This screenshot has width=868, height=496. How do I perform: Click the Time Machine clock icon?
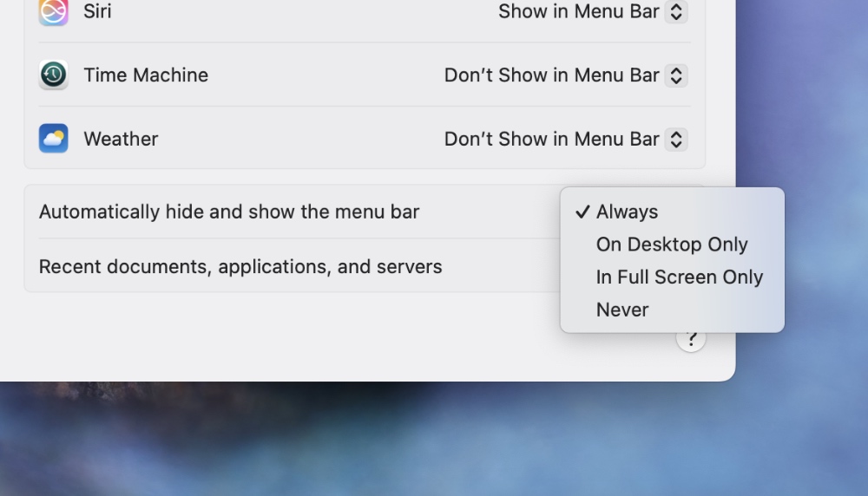click(x=54, y=75)
